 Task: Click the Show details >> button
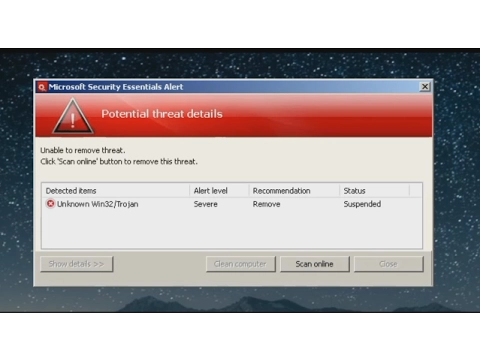[77, 264]
